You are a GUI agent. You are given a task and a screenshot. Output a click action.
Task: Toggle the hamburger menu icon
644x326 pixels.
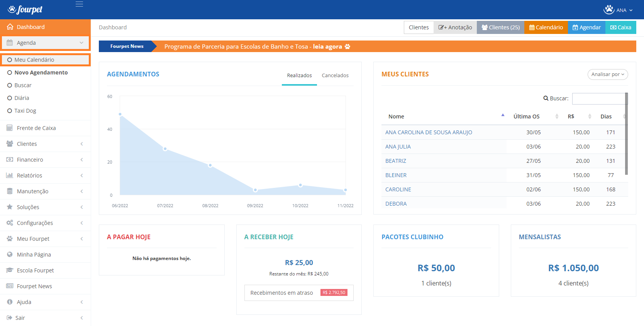[79, 4]
